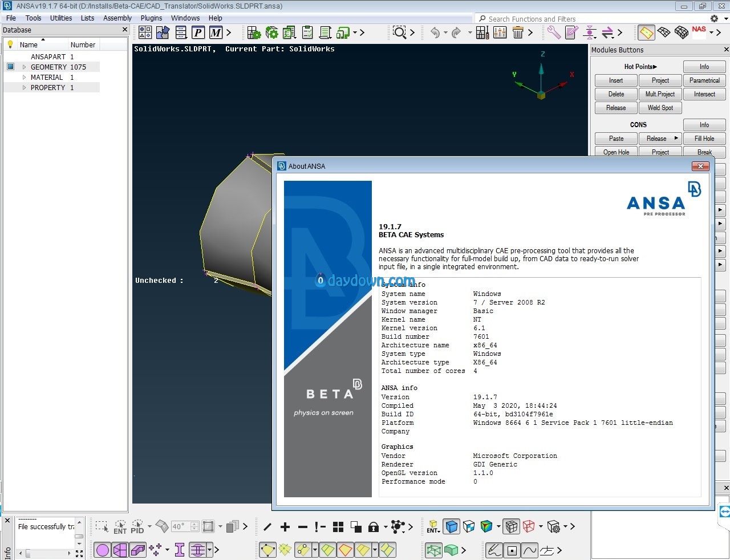Click the CONS Paste button
Screen dimensions: 730x560
(x=616, y=139)
